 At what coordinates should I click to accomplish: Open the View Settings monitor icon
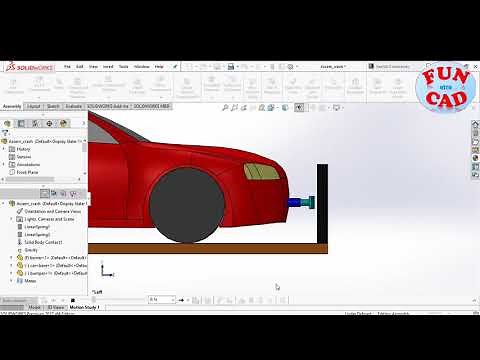click(x=337, y=107)
